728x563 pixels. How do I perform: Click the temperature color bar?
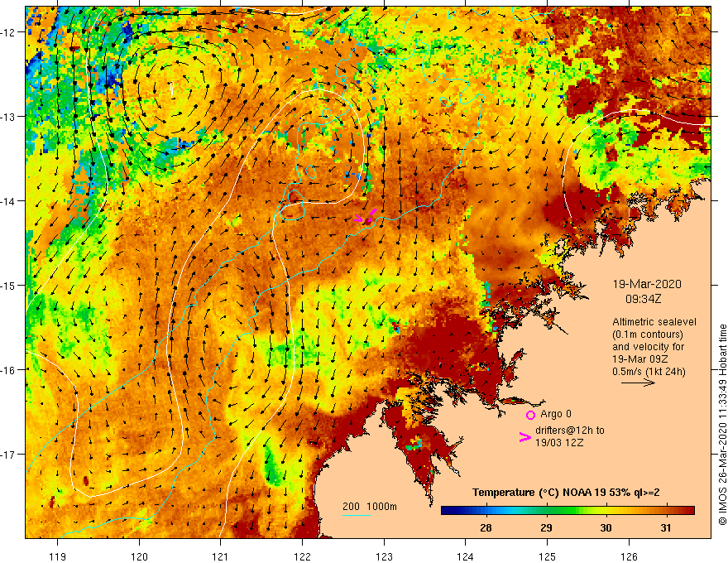(x=568, y=511)
